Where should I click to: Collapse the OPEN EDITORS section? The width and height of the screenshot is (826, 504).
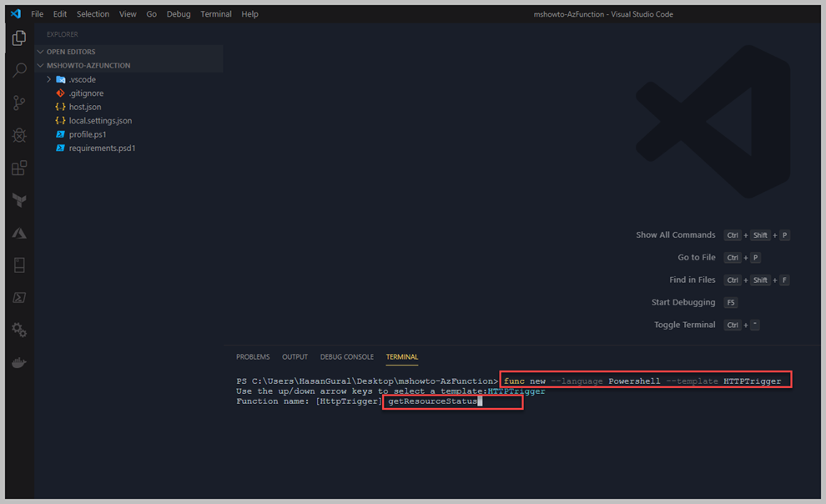click(41, 52)
